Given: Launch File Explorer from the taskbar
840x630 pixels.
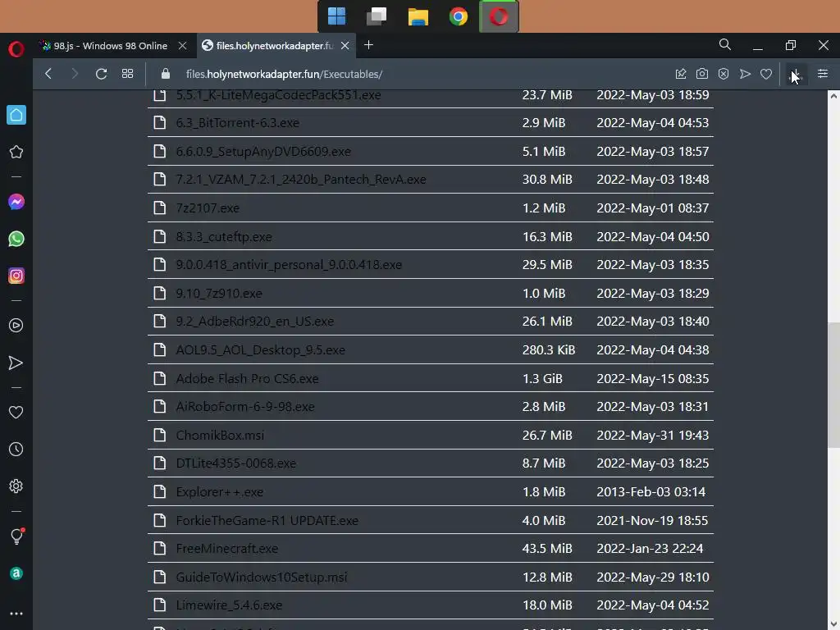Looking at the screenshot, I should pyautogui.click(x=418, y=16).
